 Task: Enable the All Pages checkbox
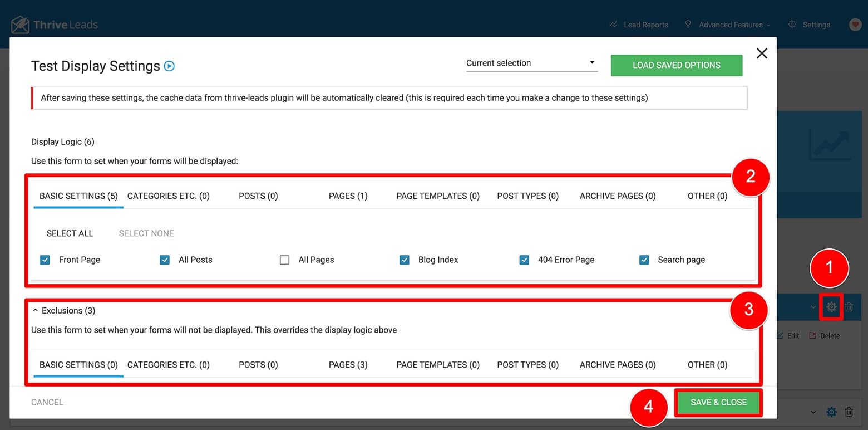click(x=284, y=260)
